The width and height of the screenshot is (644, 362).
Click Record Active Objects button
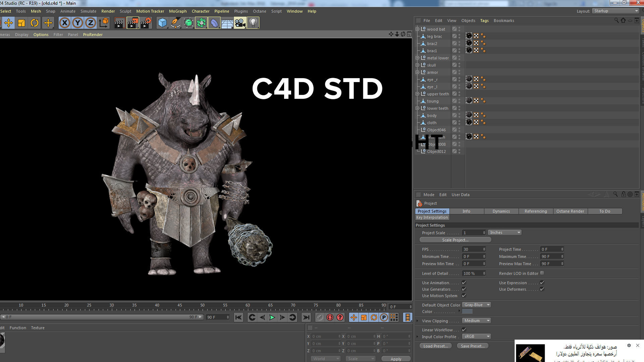320,317
